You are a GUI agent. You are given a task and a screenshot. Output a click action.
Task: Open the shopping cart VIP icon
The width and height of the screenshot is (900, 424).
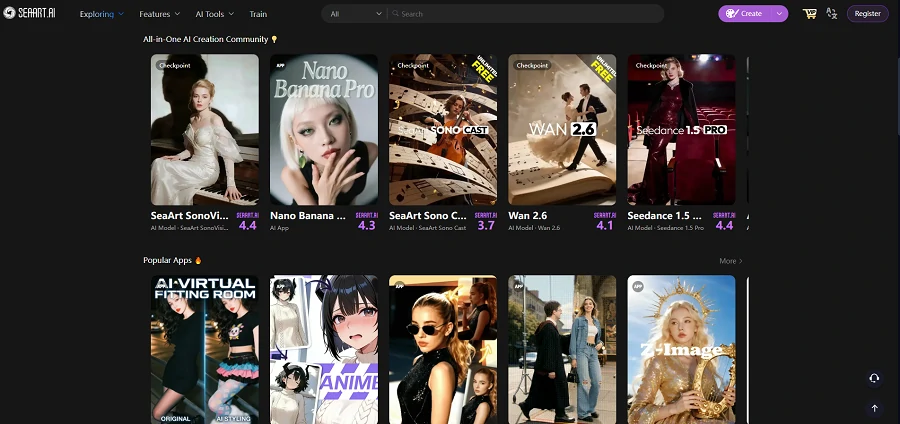point(809,14)
